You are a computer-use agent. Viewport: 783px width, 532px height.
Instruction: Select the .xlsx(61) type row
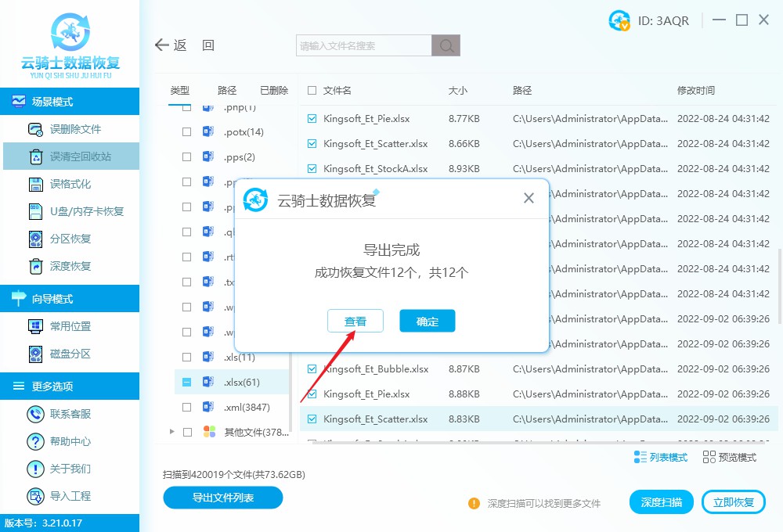click(x=232, y=383)
